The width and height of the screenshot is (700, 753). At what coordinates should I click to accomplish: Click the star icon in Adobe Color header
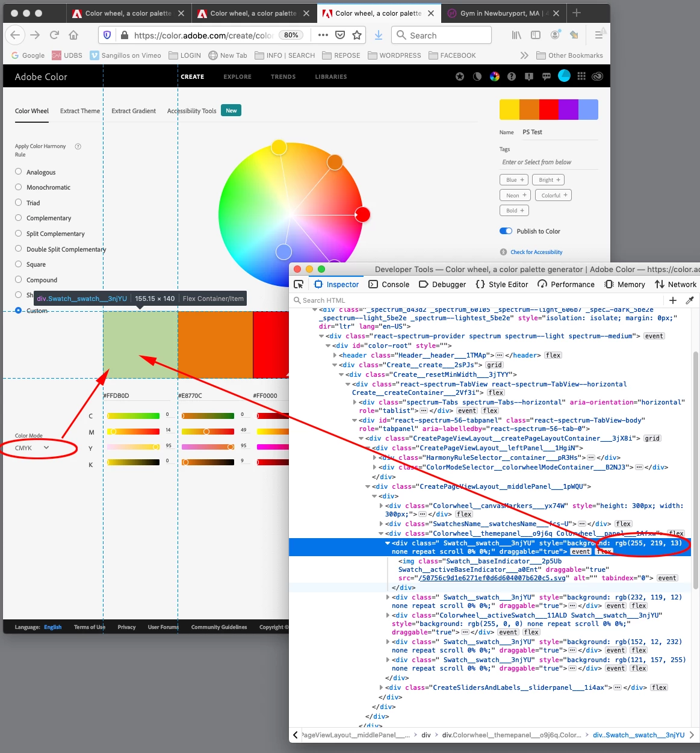coord(460,76)
